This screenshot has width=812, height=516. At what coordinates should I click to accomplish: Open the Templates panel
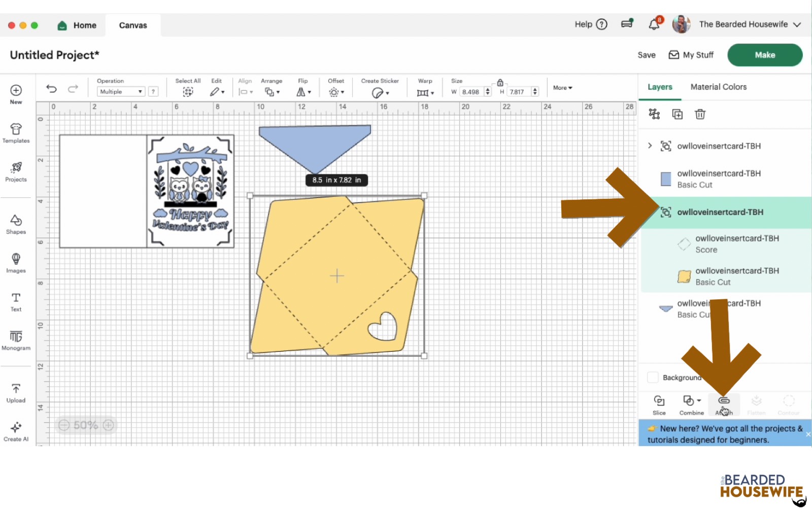coord(16,133)
